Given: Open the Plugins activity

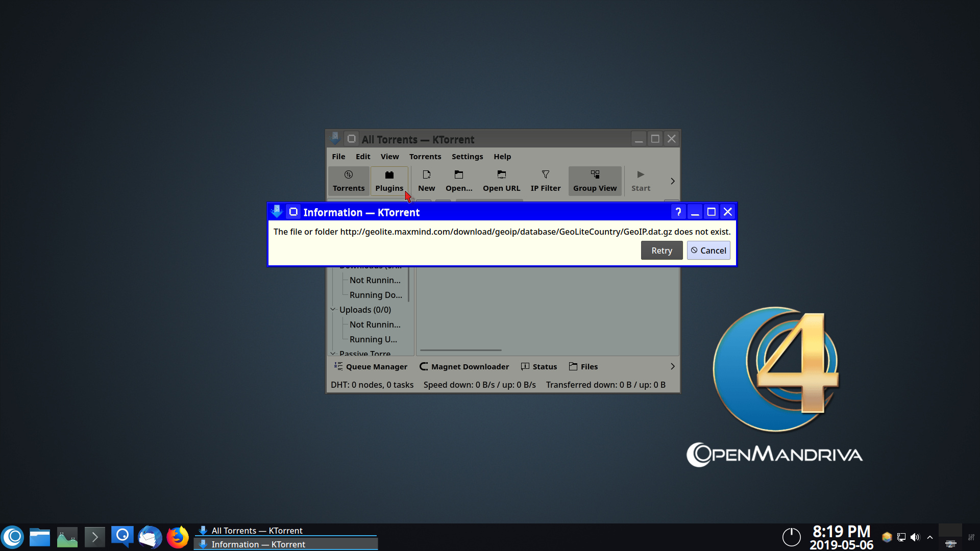Looking at the screenshot, I should (x=389, y=181).
